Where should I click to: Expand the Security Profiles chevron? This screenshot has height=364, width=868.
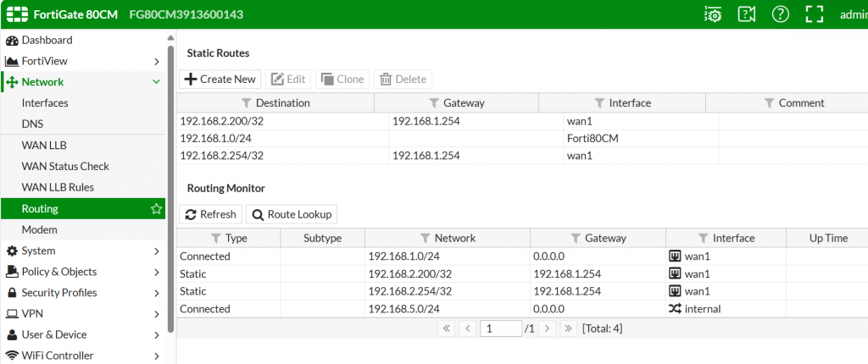pos(157,293)
